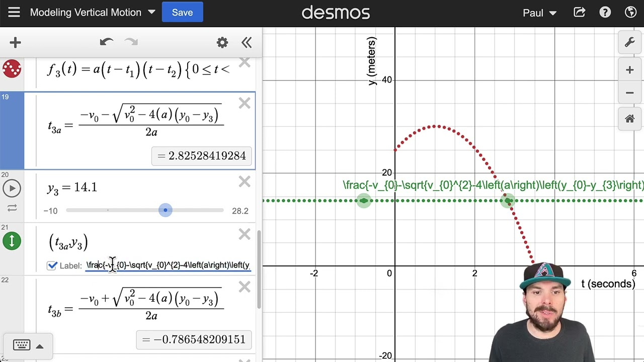Click the green point at right intersection
This screenshot has height=362, width=644.
(508, 201)
